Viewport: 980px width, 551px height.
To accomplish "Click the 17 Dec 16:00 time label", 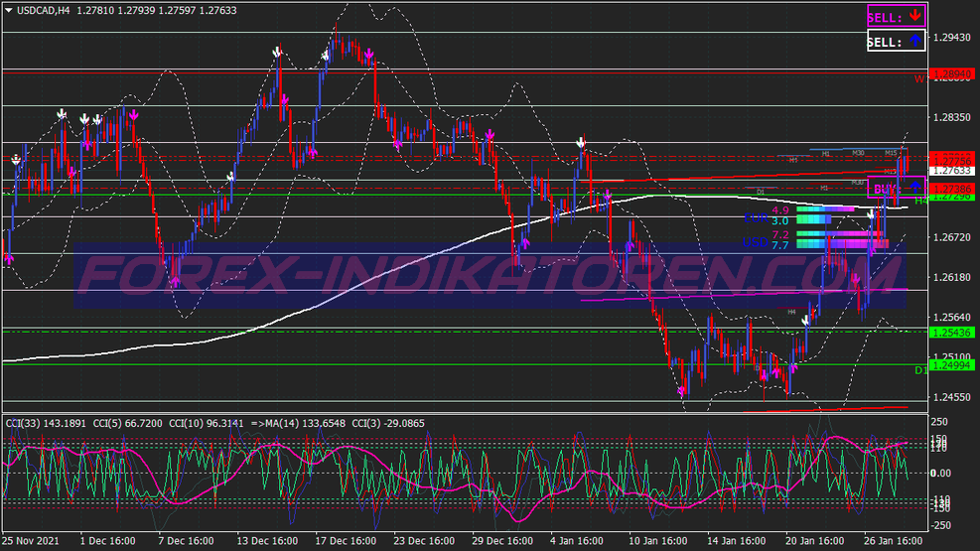I will coord(346,541).
